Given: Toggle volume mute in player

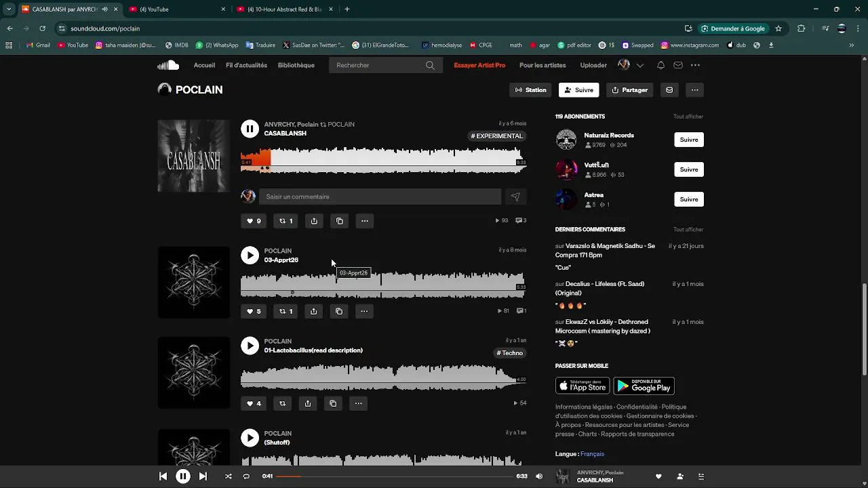Looking at the screenshot, I should [539, 476].
